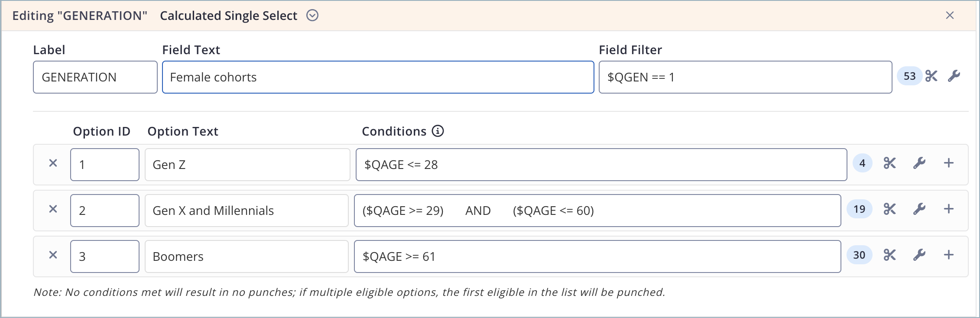Click the scissors on the Gen X and Millennials row
Viewport: 980px width, 318px height.
[x=890, y=210]
